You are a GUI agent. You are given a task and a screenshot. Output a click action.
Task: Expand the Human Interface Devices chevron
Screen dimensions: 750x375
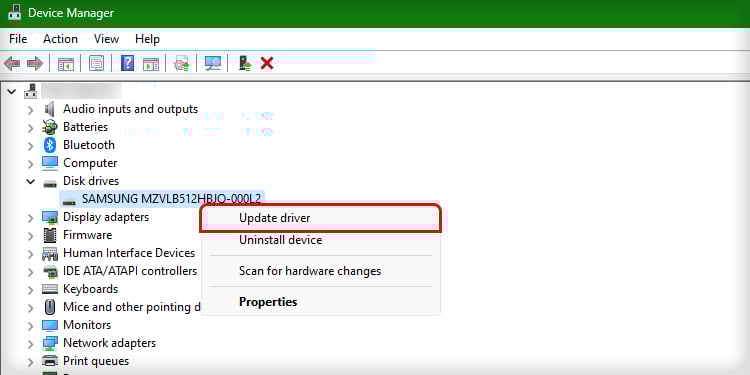(31, 254)
